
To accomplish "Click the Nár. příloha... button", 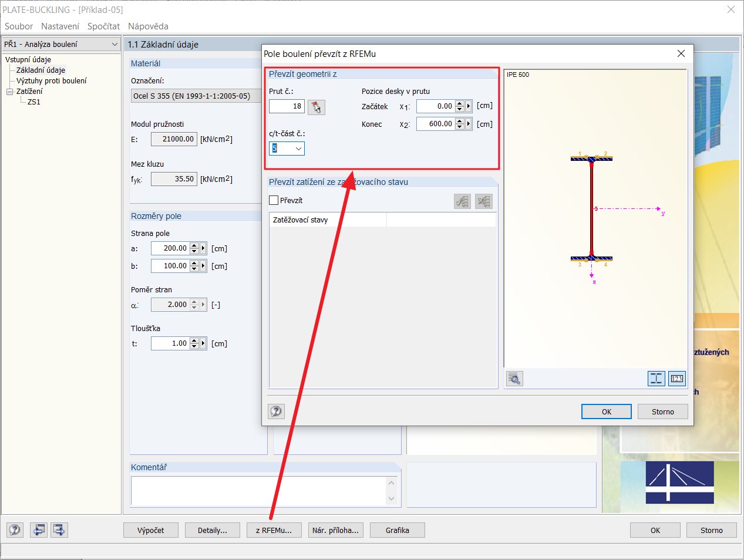I will [336, 530].
